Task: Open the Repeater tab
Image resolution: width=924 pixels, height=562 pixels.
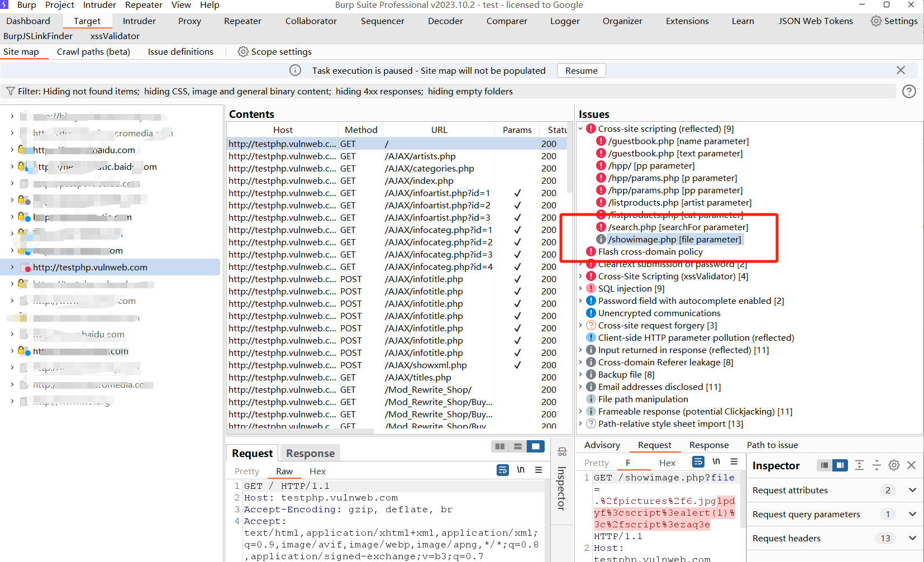Action: click(x=242, y=21)
